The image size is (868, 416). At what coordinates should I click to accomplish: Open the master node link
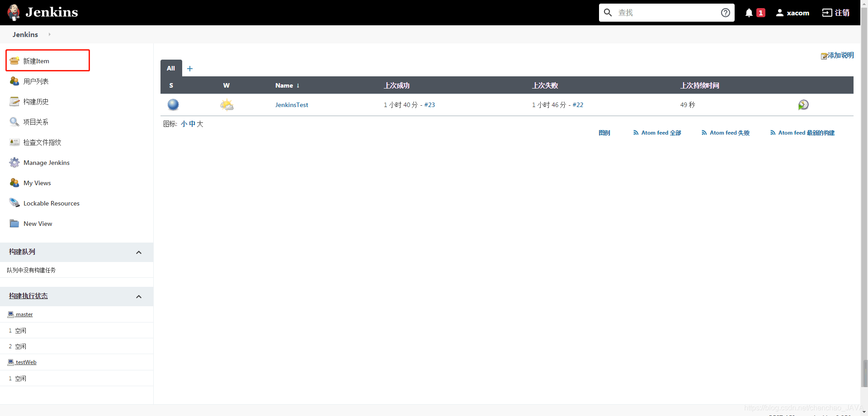(x=24, y=314)
